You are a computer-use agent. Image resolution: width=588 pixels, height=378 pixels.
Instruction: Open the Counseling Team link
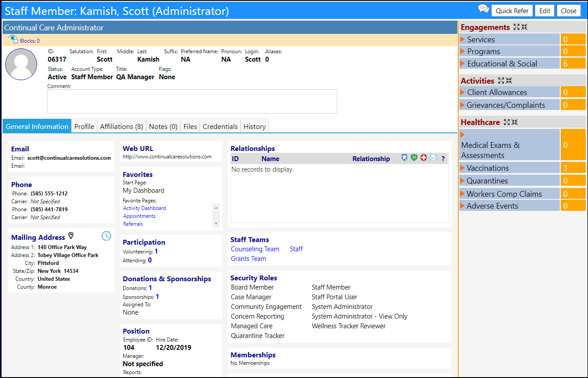[255, 249]
